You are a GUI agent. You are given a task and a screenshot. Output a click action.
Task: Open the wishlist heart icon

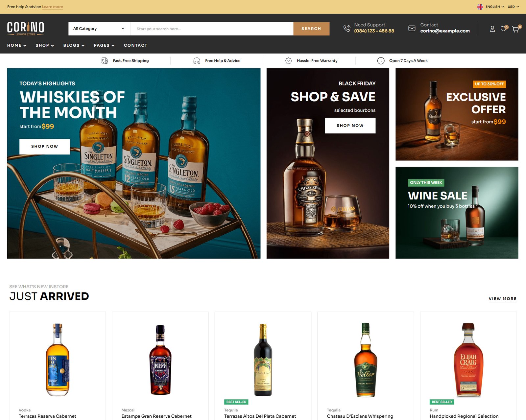click(x=503, y=29)
